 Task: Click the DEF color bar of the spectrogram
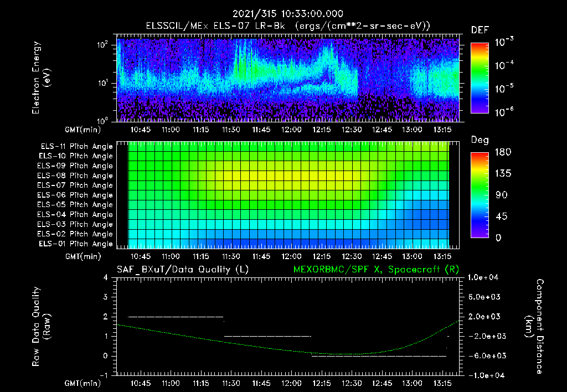[x=480, y=78]
